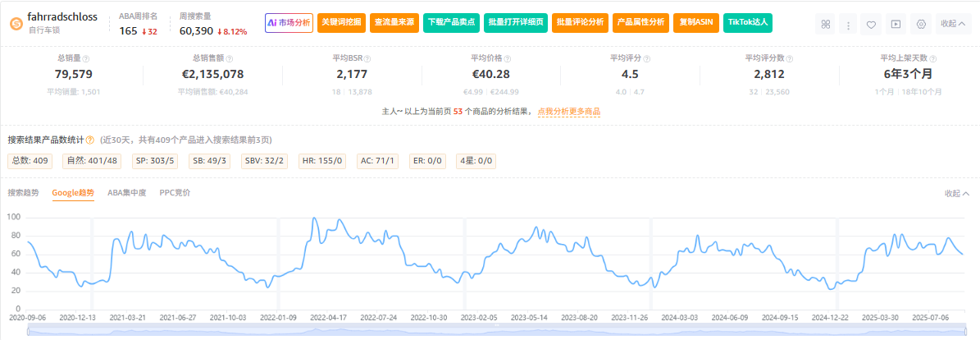
Task: Open the settings gear icon
Action: [x=921, y=24]
